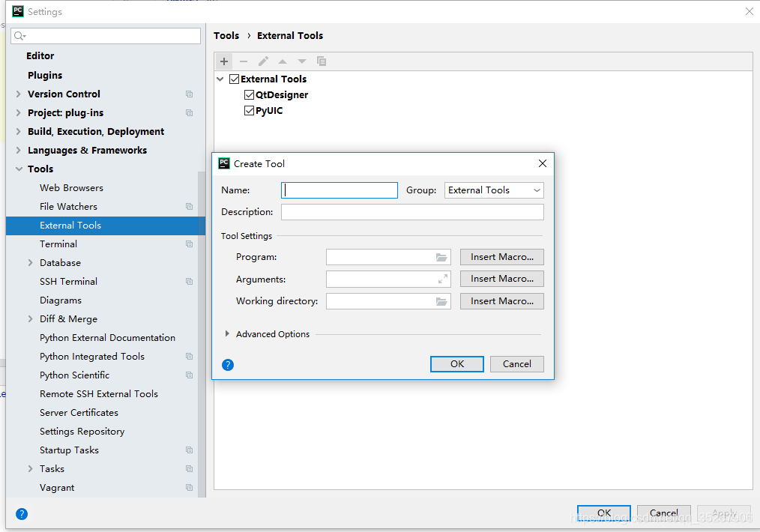
Task: Click OK in Settings window
Action: pyautogui.click(x=604, y=513)
